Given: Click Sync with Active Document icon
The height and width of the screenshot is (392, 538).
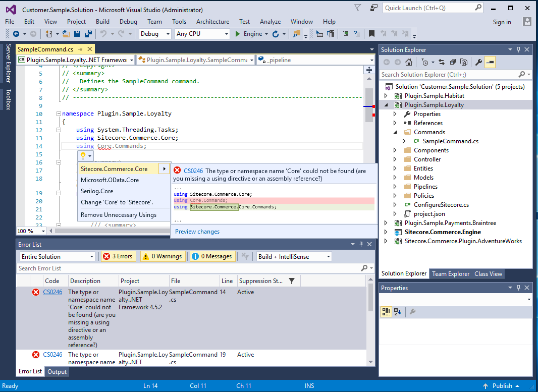Looking at the screenshot, I should coord(442,62).
